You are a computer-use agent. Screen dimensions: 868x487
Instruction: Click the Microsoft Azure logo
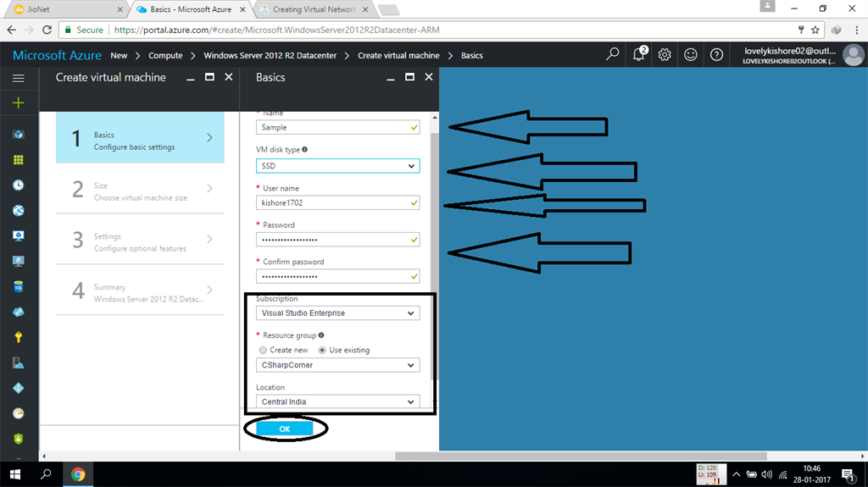[57, 55]
